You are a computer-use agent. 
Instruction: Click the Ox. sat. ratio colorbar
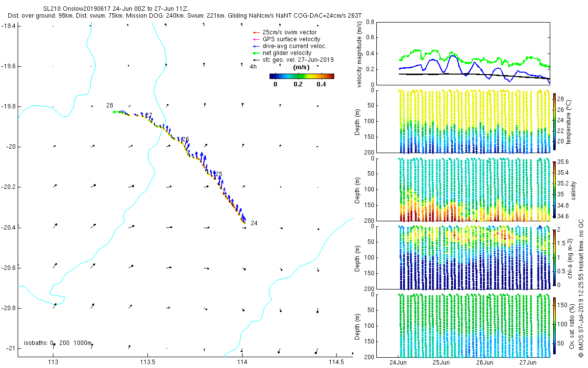pyautogui.click(x=555, y=325)
